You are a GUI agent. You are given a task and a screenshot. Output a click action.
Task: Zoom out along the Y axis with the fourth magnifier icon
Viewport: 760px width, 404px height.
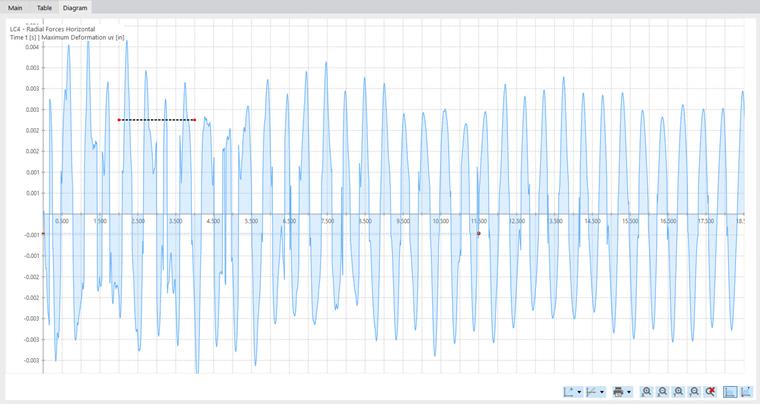(x=695, y=391)
